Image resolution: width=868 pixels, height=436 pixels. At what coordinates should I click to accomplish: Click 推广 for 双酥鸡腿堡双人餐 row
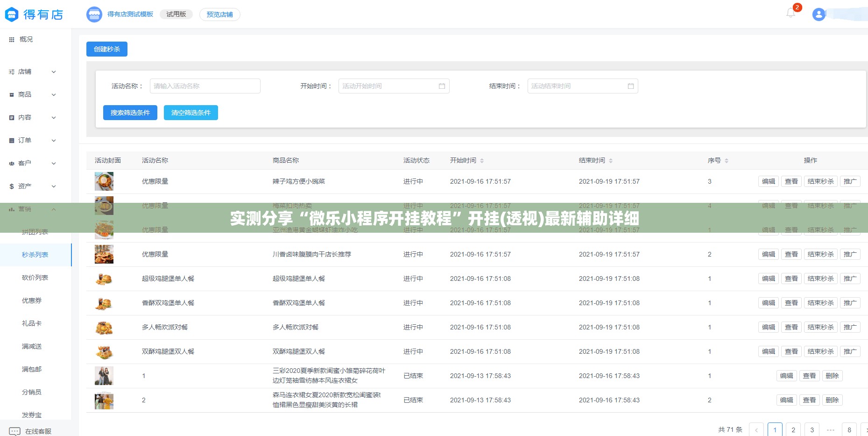[850, 351]
